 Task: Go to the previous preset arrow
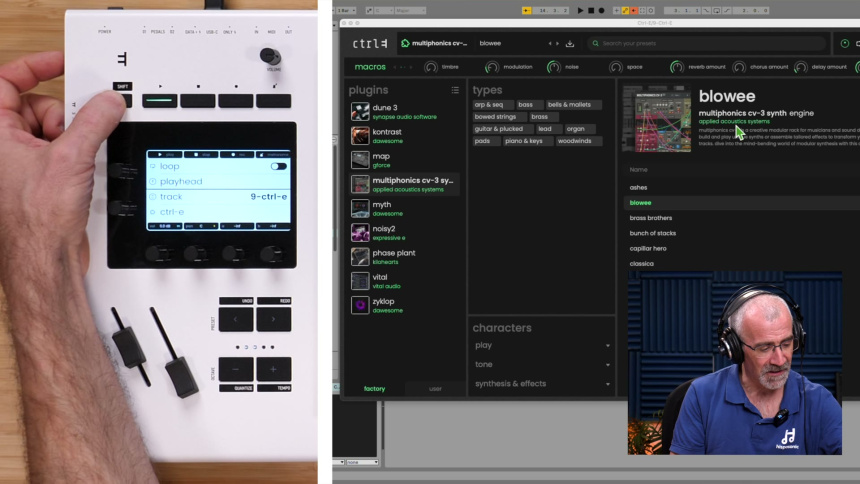(550, 43)
